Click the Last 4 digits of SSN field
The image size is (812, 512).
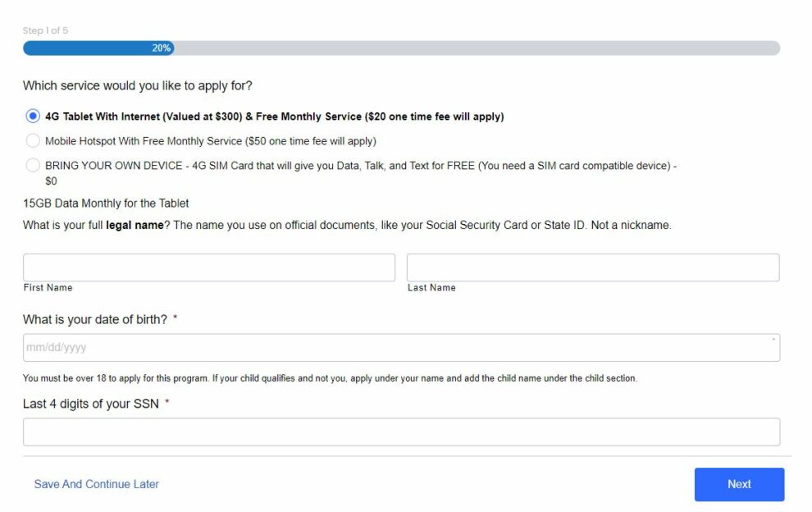(401, 432)
